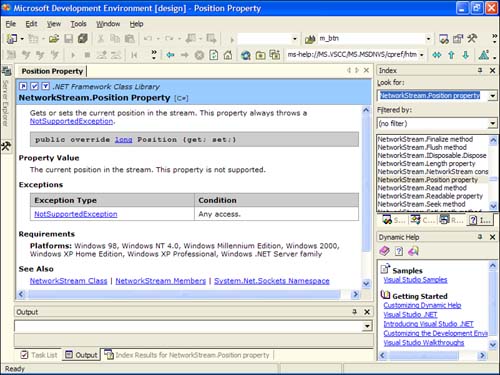Click the Stop Browser toolbar icon
The width and height of the screenshot is (500, 375).
coord(199,55)
